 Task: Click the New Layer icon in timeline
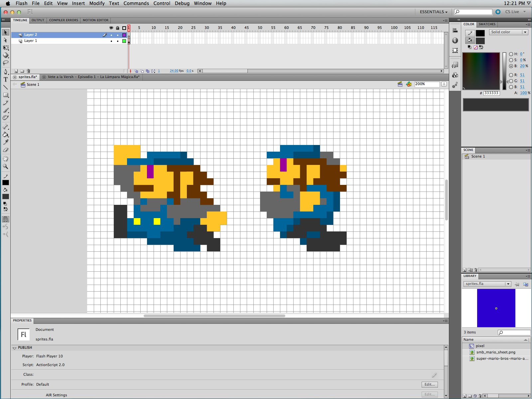point(16,71)
